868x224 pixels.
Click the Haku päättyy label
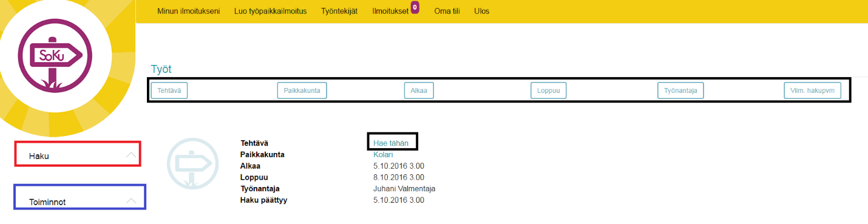(263, 200)
